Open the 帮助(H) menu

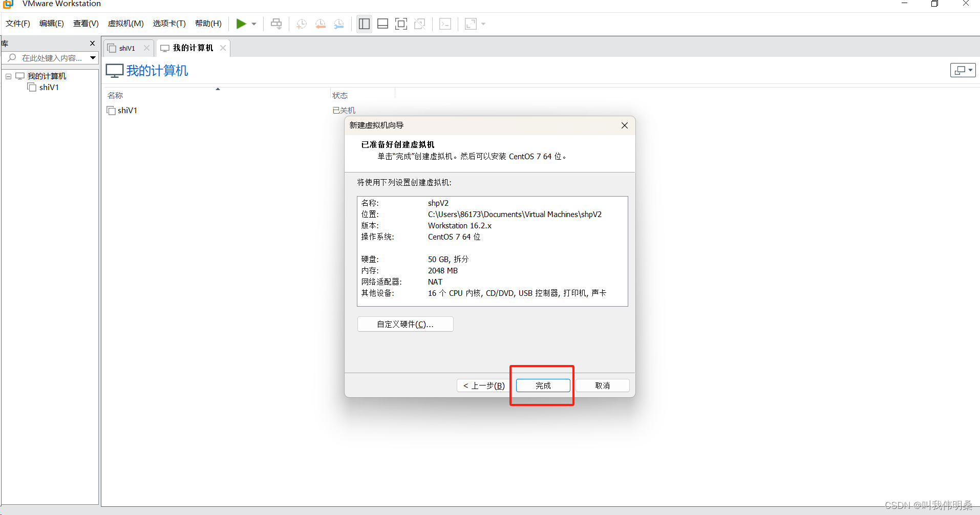(208, 24)
